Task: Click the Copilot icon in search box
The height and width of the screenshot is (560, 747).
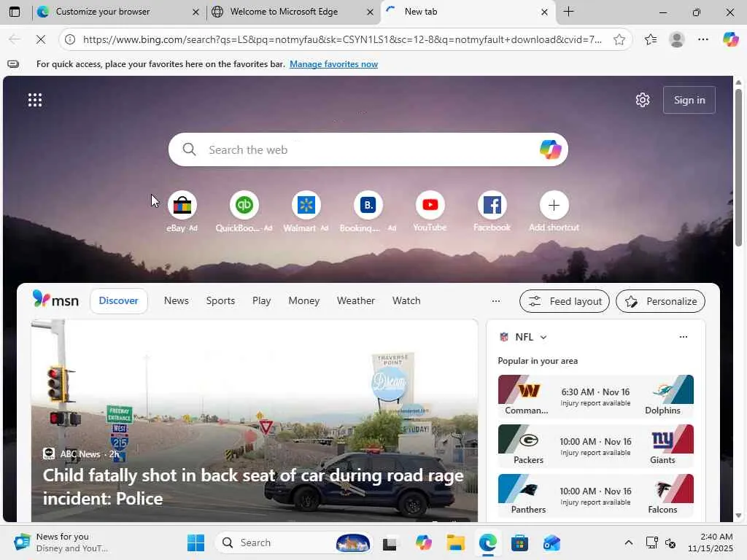Action: pyautogui.click(x=550, y=149)
